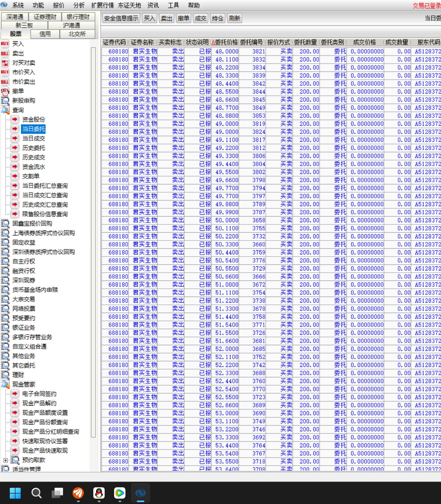The width and height of the screenshot is (441, 504).
Task: Collapse the 现金管家 tree section
Action: click(5, 384)
